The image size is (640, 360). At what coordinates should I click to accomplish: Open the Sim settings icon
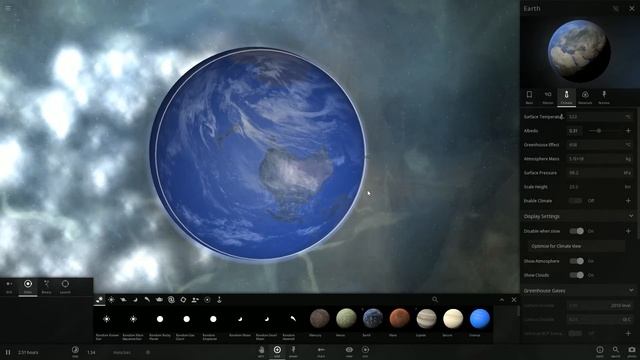[365, 351]
